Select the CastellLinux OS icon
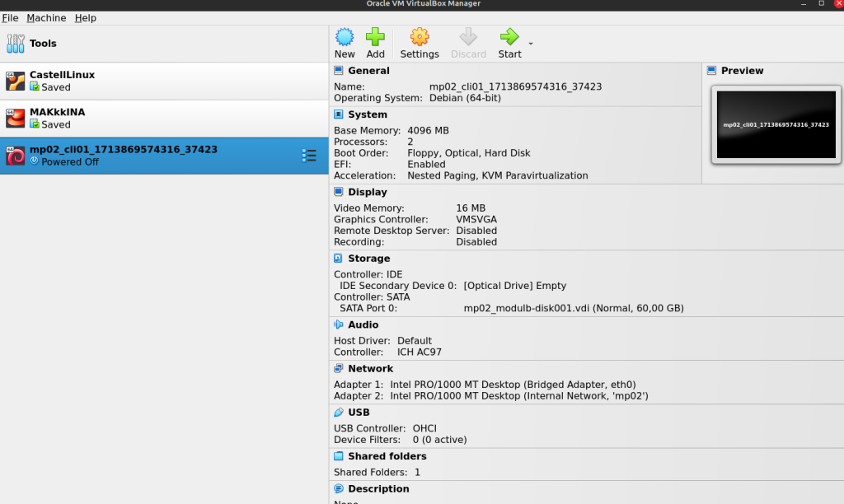Viewport: 844px width, 504px height. (x=15, y=81)
